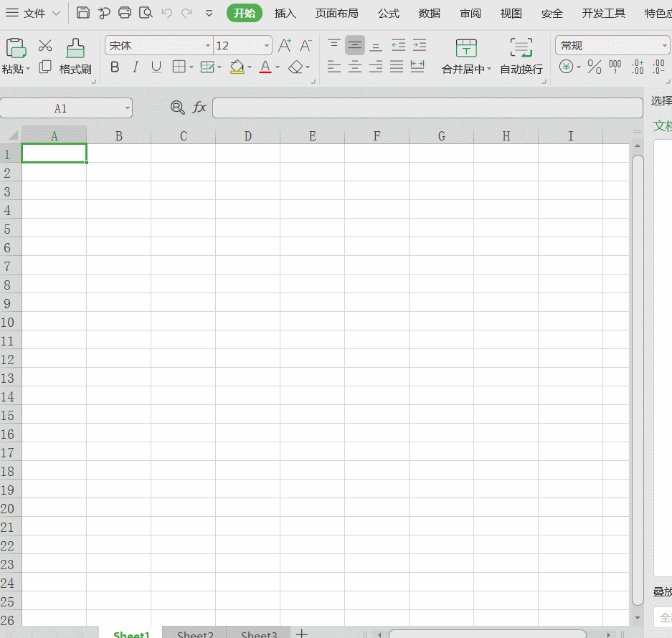Switch to 审阅 (Review) tab

[x=470, y=14]
